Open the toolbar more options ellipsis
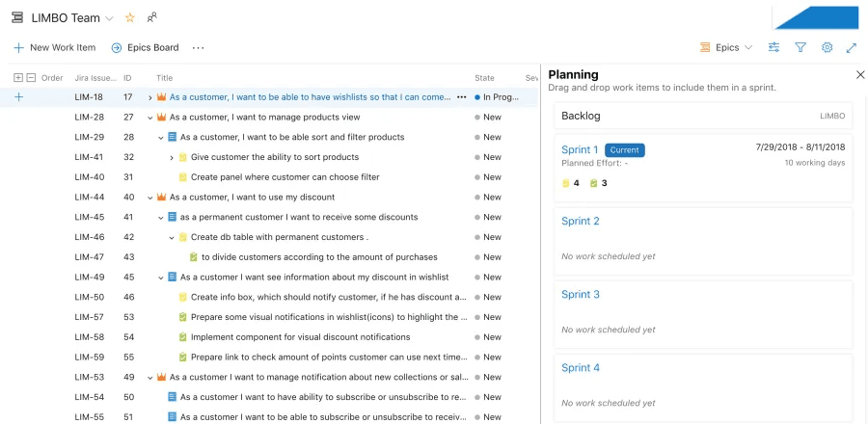 (x=198, y=47)
